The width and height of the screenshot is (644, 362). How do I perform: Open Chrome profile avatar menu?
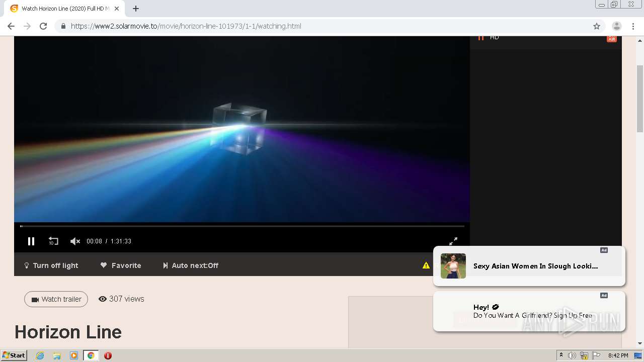(617, 26)
